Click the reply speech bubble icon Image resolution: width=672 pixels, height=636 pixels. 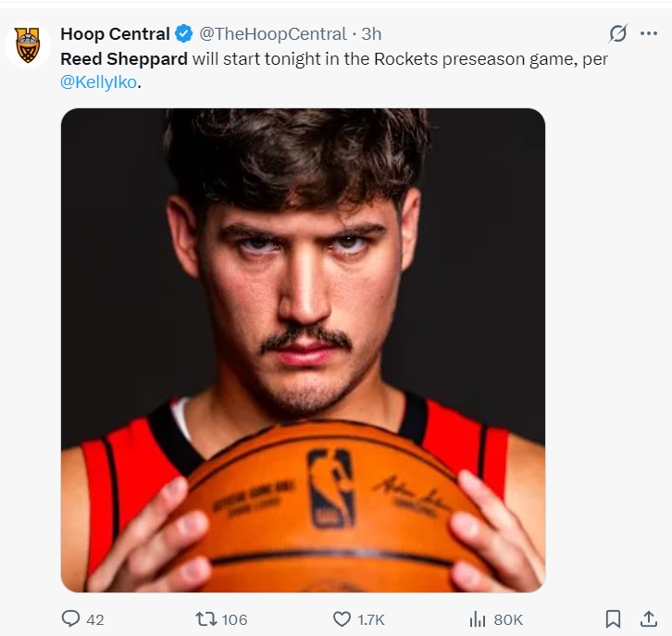point(71,618)
